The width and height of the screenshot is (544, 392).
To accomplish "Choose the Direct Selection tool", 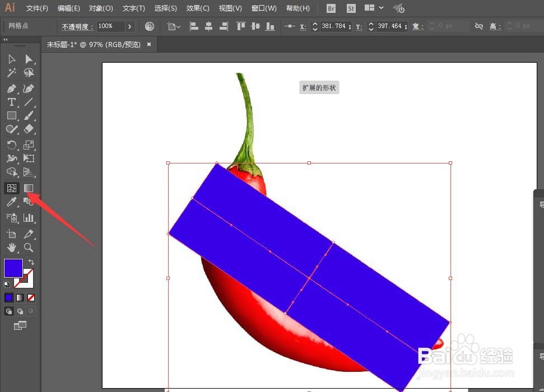I will [x=29, y=59].
